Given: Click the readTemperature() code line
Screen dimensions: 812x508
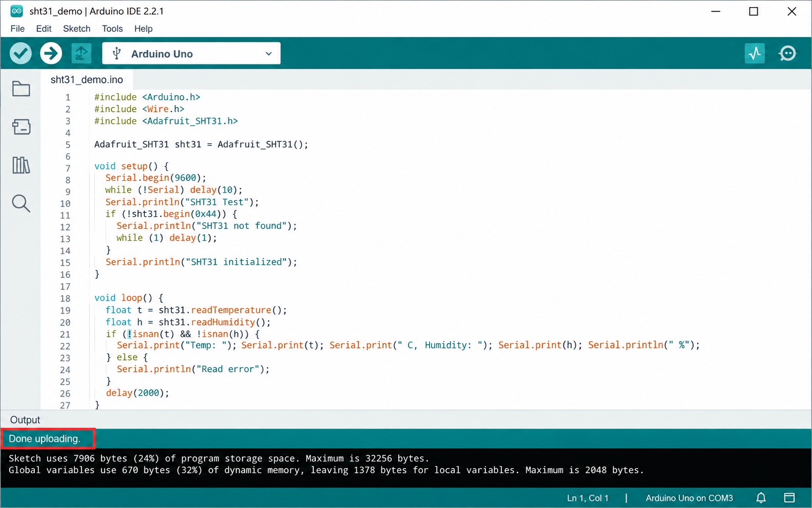Looking at the screenshot, I should tap(196, 310).
